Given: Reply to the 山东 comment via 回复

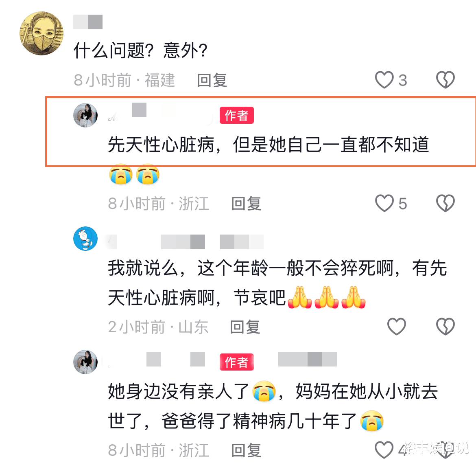Looking at the screenshot, I should pyautogui.click(x=245, y=327).
